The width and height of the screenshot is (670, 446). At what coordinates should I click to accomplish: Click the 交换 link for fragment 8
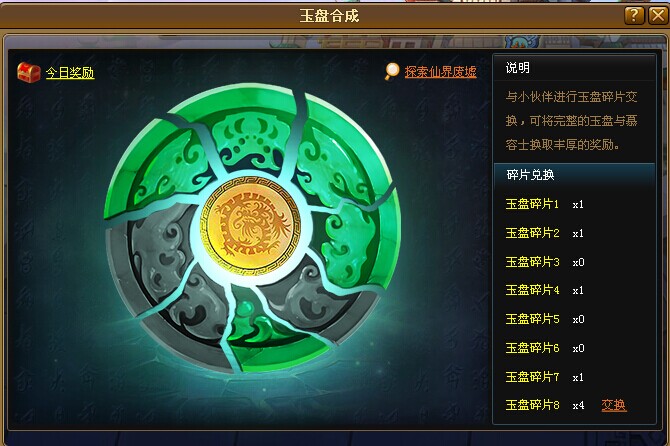point(614,405)
